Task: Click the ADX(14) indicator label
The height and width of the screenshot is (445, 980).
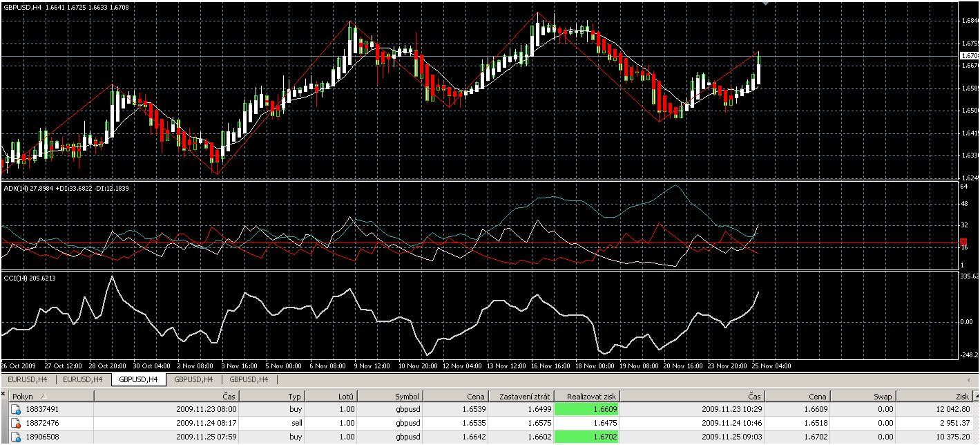Action: click(66, 187)
